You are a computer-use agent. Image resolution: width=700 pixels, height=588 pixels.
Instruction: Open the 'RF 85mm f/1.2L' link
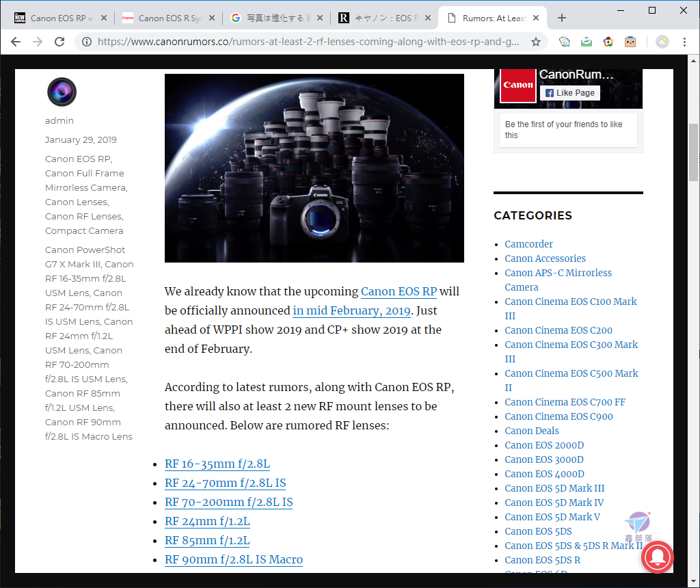(207, 541)
